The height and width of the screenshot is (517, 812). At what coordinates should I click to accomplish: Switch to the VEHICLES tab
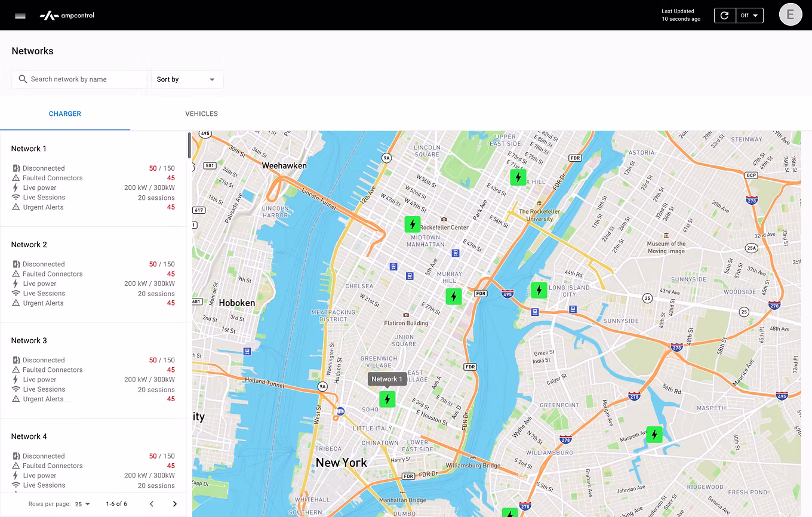[x=201, y=113]
